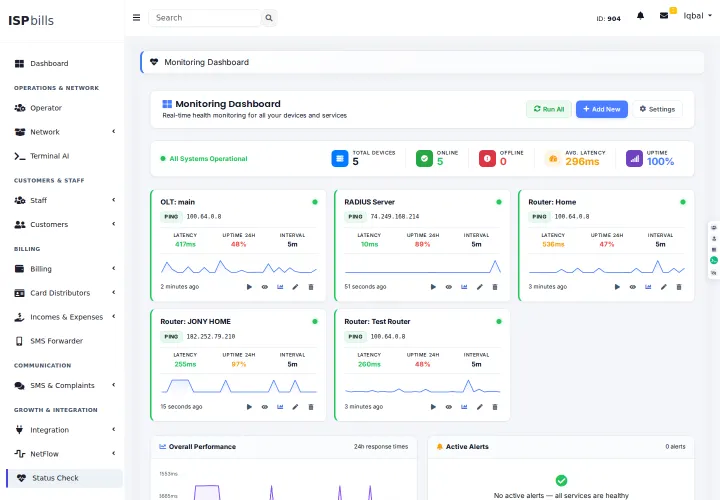Click the search input field
This screenshot has width=720, height=500.
point(205,18)
